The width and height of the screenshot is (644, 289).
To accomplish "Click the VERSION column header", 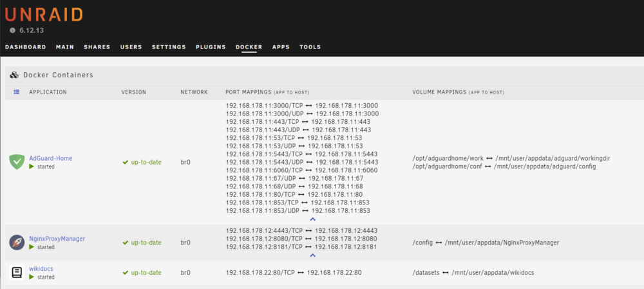I will 133,92.
